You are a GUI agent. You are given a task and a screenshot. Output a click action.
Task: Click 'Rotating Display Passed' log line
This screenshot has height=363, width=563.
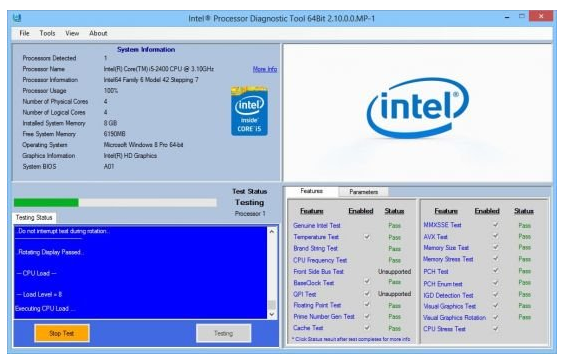(x=50, y=252)
